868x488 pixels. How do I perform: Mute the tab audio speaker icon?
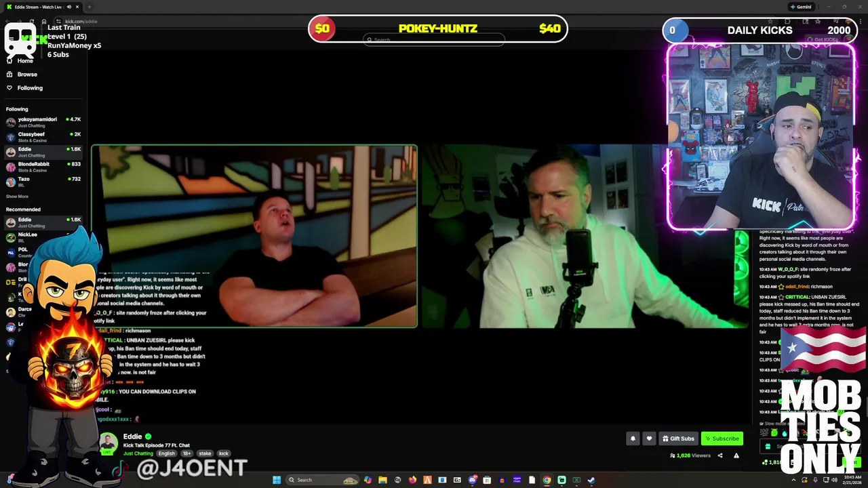pyautogui.click(x=68, y=7)
